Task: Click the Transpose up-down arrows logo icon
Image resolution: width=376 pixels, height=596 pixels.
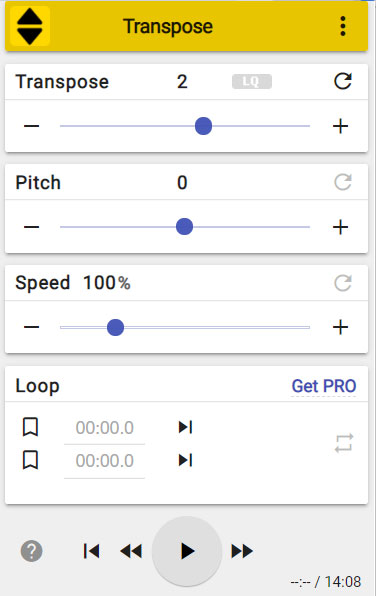Action: click(30, 26)
